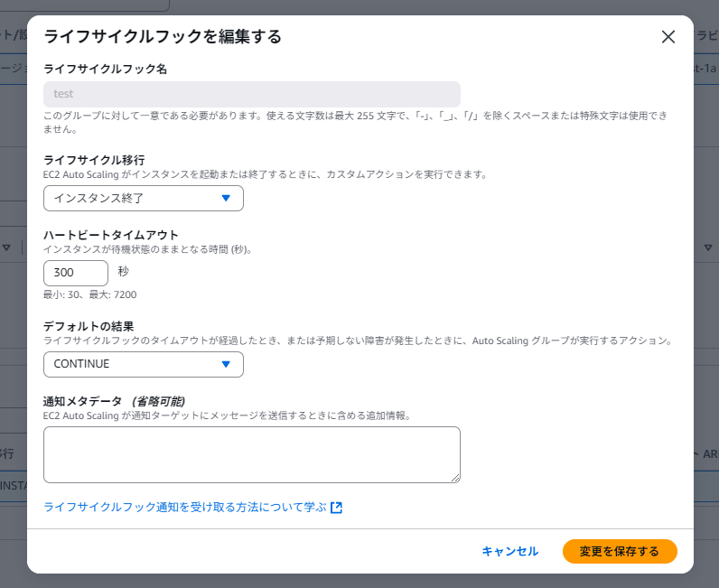Click the orange 変更を保存する button
719x588 pixels.
(x=619, y=551)
